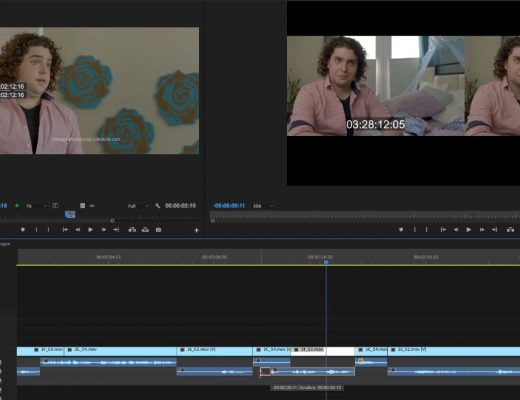Select the audio clip with the red trim handle
The height and width of the screenshot is (400, 520).
click(307, 372)
